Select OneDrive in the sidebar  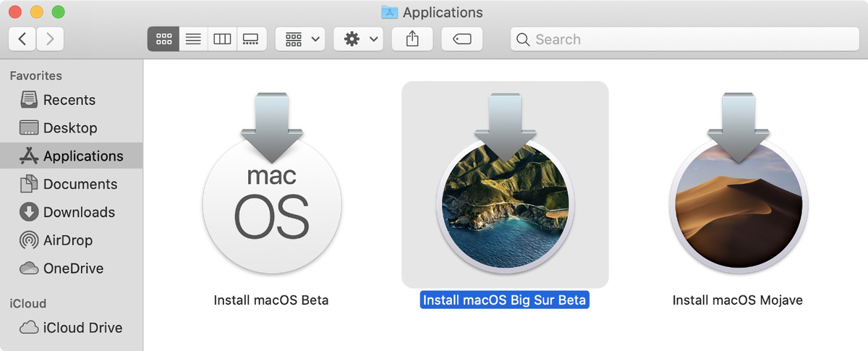point(73,268)
